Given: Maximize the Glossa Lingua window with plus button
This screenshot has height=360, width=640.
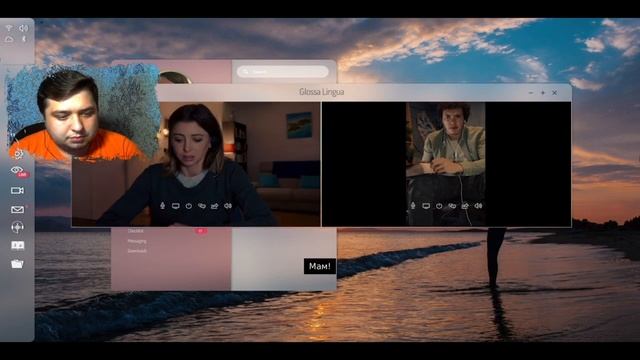Looking at the screenshot, I should tap(543, 93).
